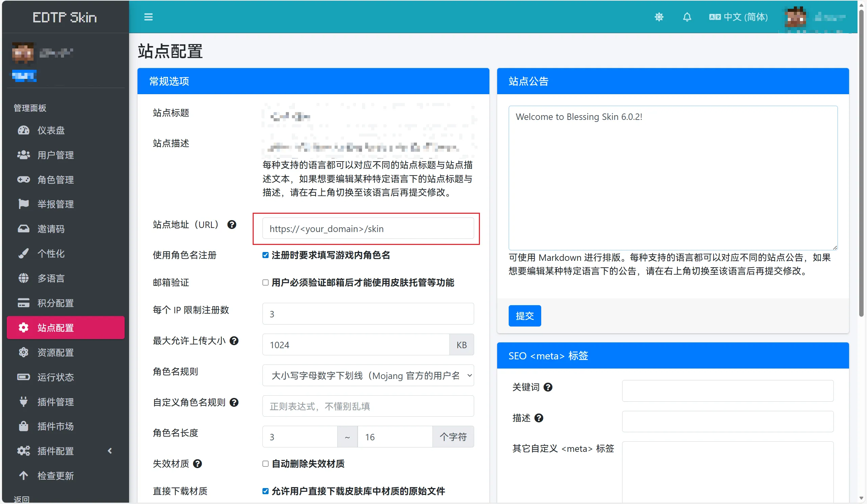
Task: Open notifications bell icon
Action: (x=687, y=17)
